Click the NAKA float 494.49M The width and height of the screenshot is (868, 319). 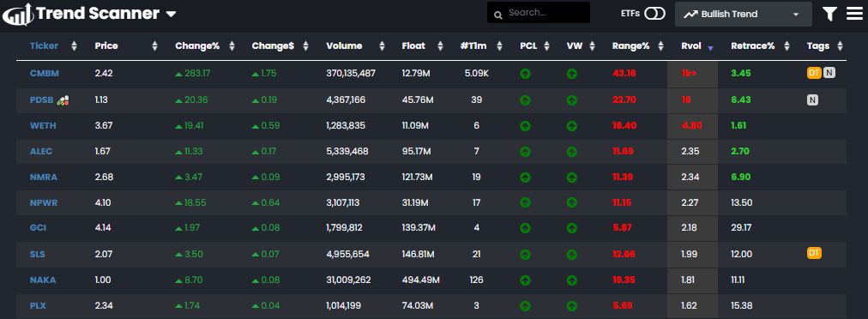(x=421, y=280)
